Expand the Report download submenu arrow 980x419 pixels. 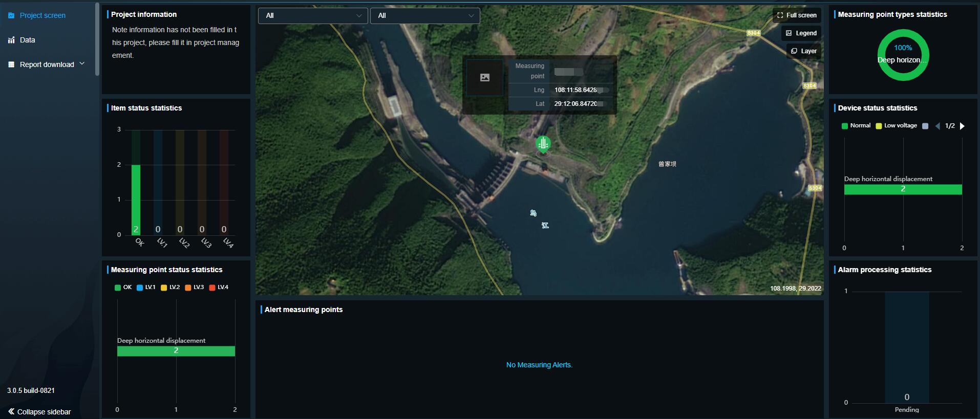(82, 64)
